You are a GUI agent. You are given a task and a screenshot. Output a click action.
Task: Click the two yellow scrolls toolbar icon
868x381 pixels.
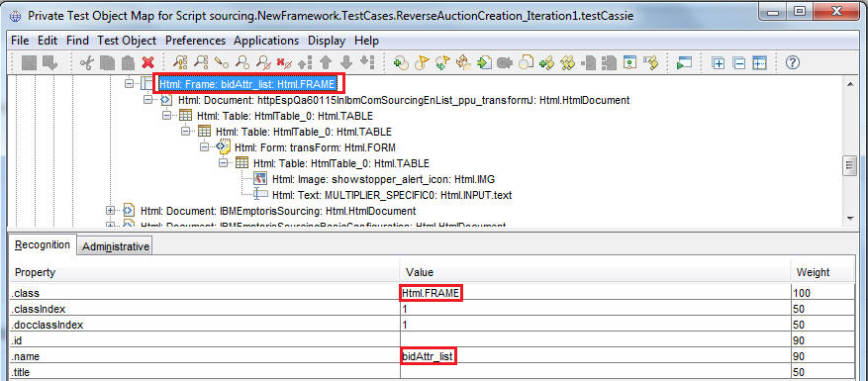567,63
